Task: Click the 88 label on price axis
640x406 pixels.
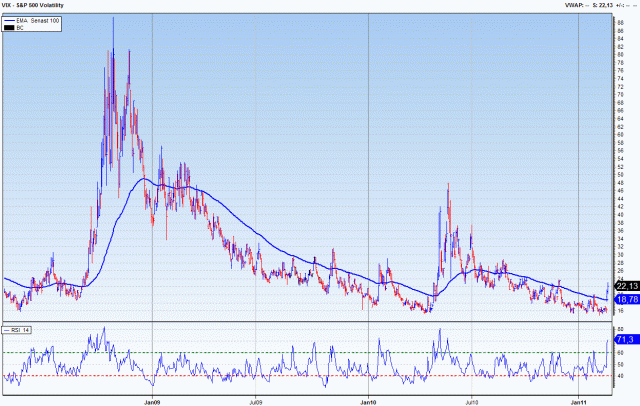Action: pos(620,22)
